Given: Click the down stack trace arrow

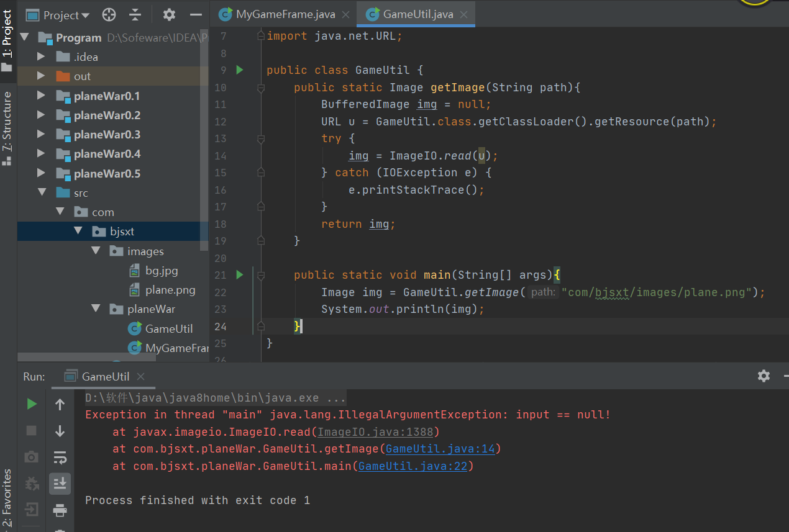Looking at the screenshot, I should tap(60, 431).
